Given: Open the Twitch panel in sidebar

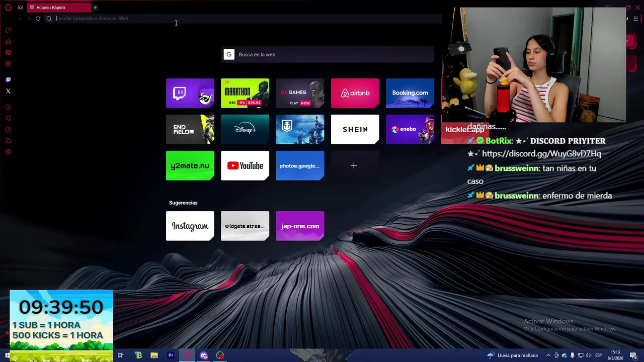Looking at the screenshot, I should (8, 80).
